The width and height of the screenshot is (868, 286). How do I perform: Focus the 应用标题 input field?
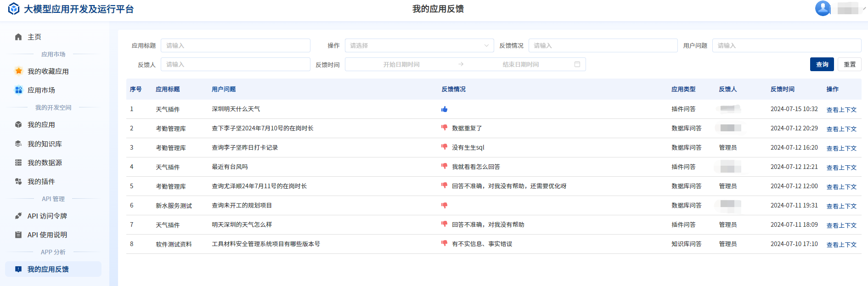coord(235,45)
